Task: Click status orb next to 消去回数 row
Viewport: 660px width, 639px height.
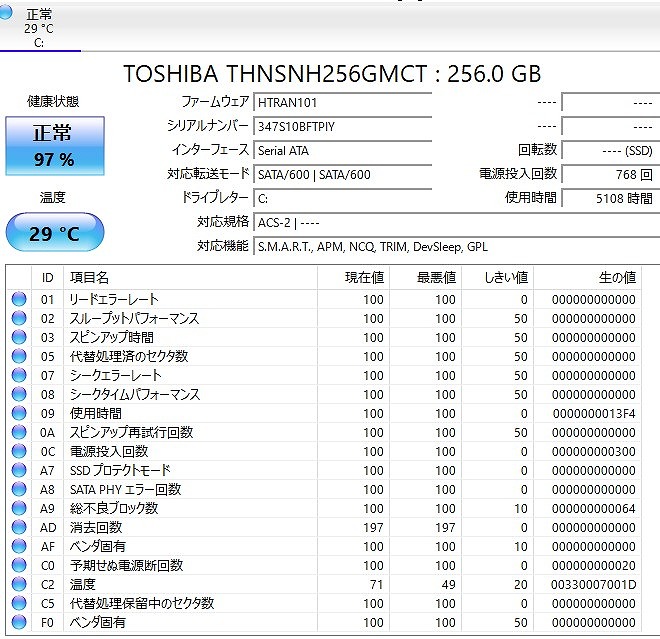Action: pyautogui.click(x=19, y=527)
